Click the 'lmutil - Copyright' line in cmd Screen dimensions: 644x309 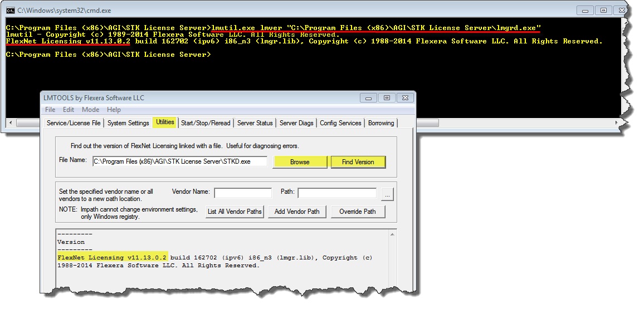tap(173, 35)
